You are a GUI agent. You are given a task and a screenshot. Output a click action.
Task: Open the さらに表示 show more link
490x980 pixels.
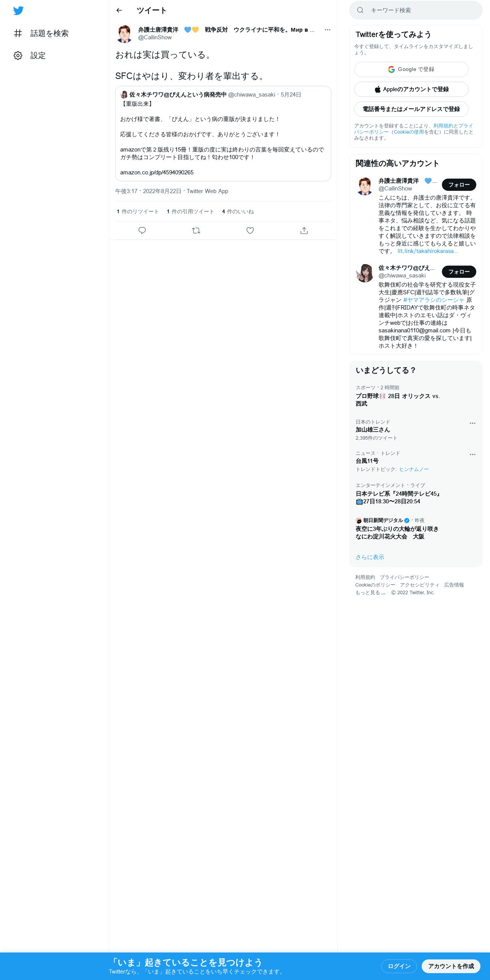370,557
